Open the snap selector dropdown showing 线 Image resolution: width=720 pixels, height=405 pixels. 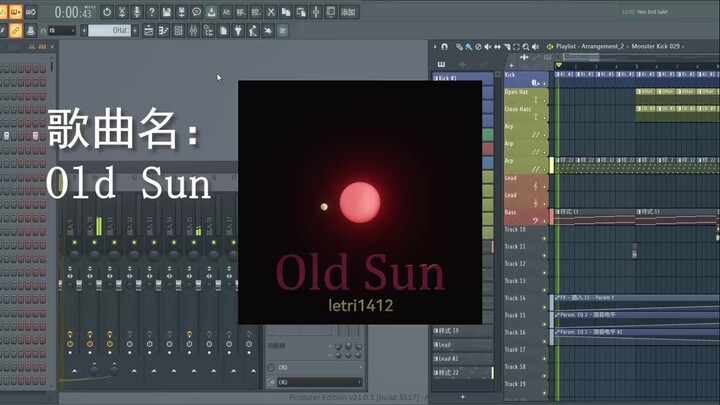click(62, 31)
